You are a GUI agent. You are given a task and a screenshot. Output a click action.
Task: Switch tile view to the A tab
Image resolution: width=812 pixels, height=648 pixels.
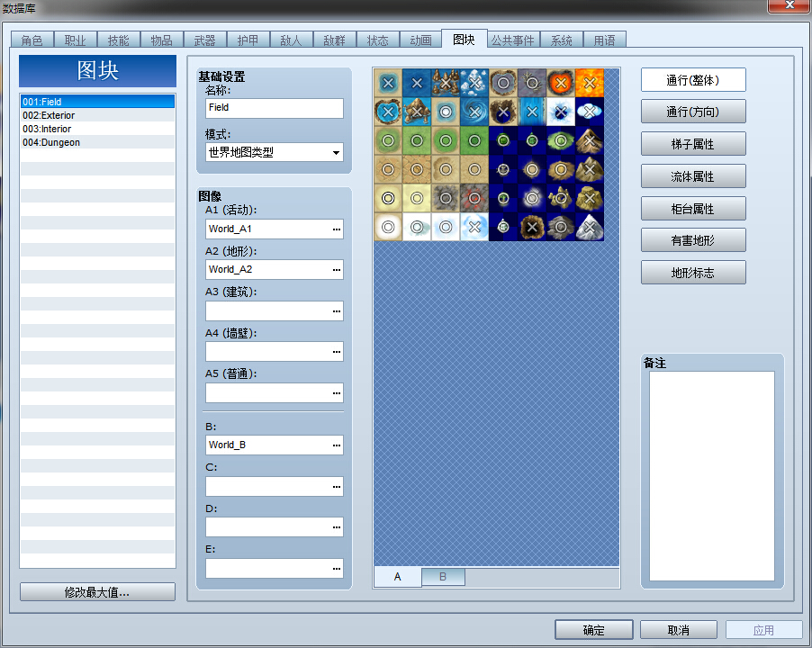click(397, 577)
